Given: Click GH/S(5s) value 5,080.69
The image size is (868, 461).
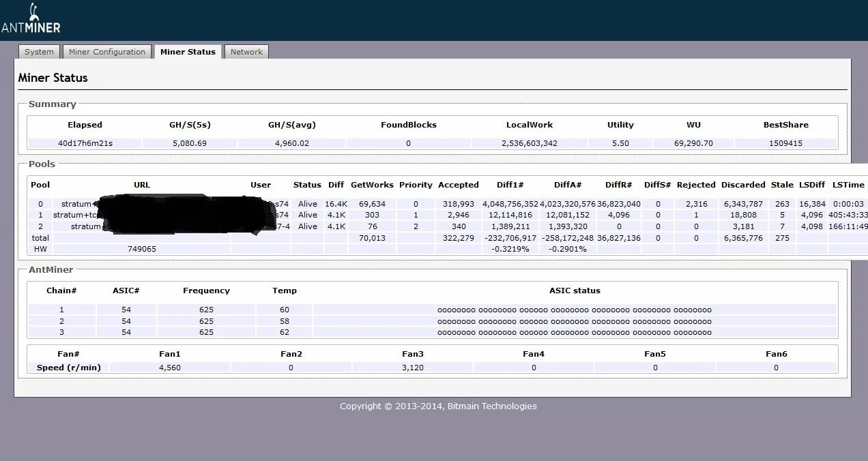Looking at the screenshot, I should pyautogui.click(x=189, y=143).
